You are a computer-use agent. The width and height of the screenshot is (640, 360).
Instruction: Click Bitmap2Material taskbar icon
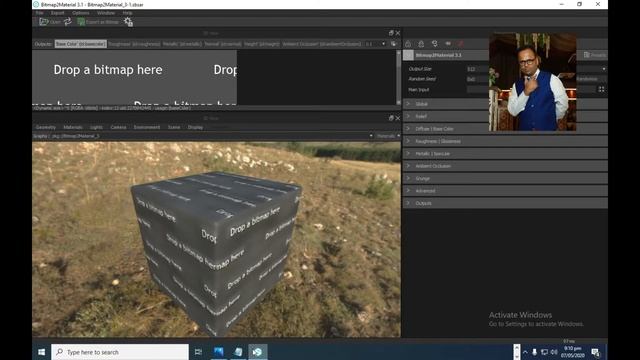[x=257, y=352]
